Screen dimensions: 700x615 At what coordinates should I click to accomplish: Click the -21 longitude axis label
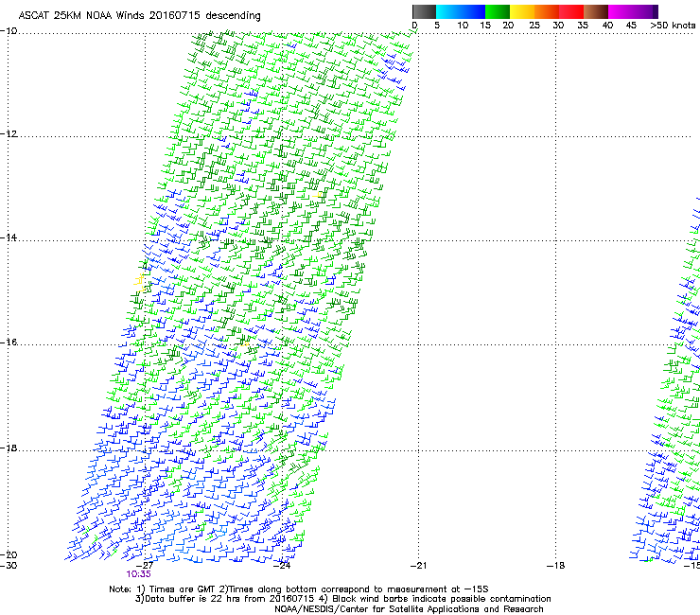418,566
